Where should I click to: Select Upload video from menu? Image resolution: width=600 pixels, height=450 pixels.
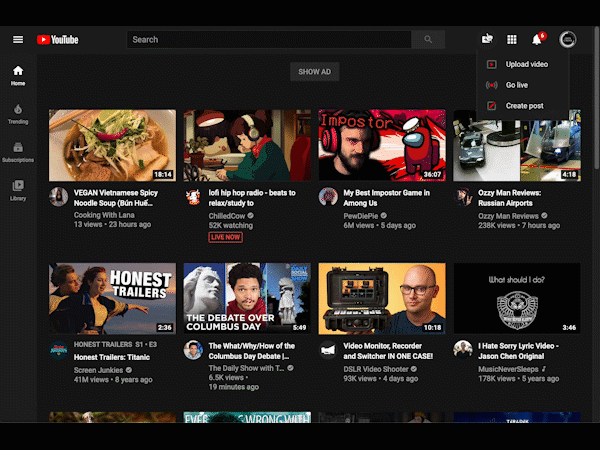coord(526,64)
